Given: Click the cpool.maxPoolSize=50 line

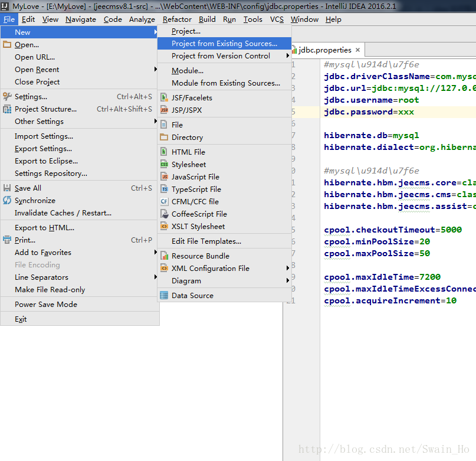Looking at the screenshot, I should coord(377,253).
